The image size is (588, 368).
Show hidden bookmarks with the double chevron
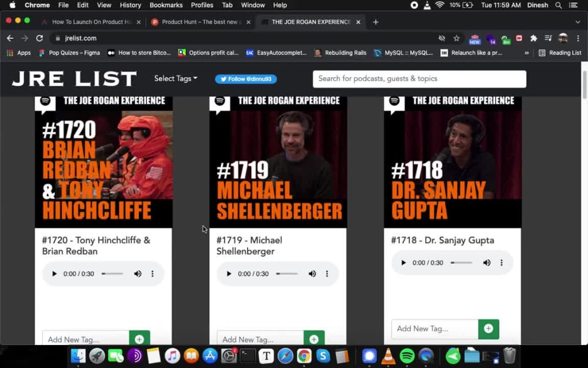pyautogui.click(x=526, y=53)
